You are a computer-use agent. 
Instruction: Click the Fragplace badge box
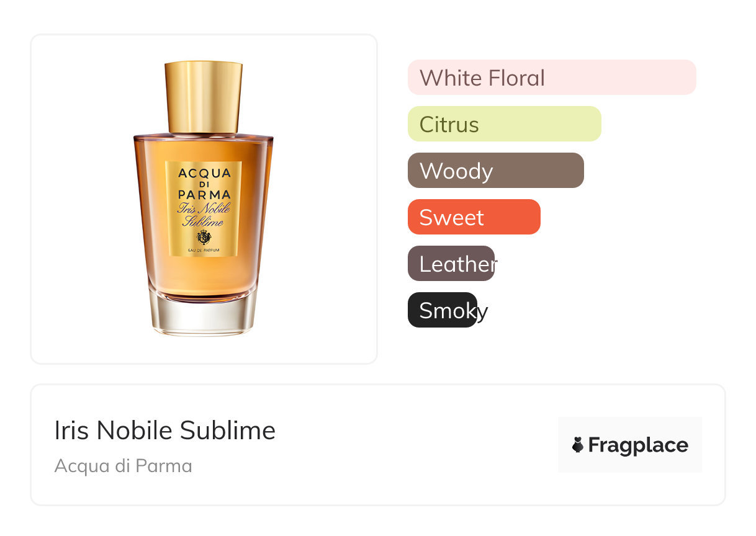point(630,445)
